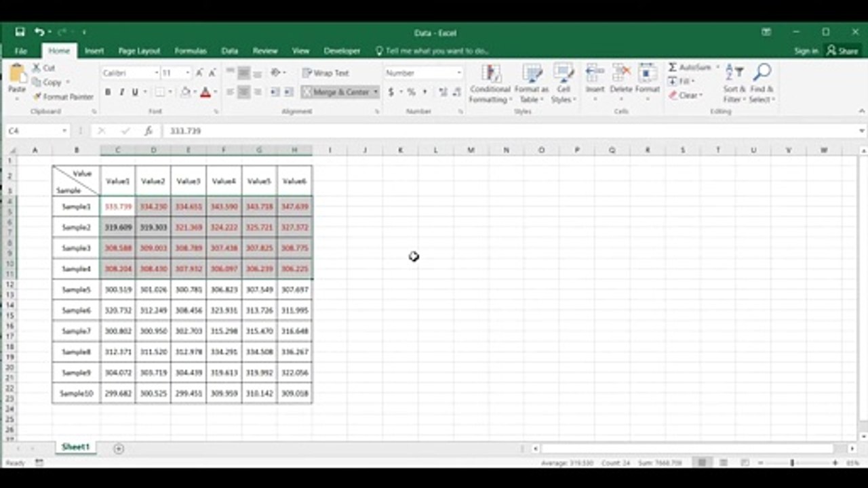
Task: Apply accounting dollar format
Action: (x=391, y=91)
